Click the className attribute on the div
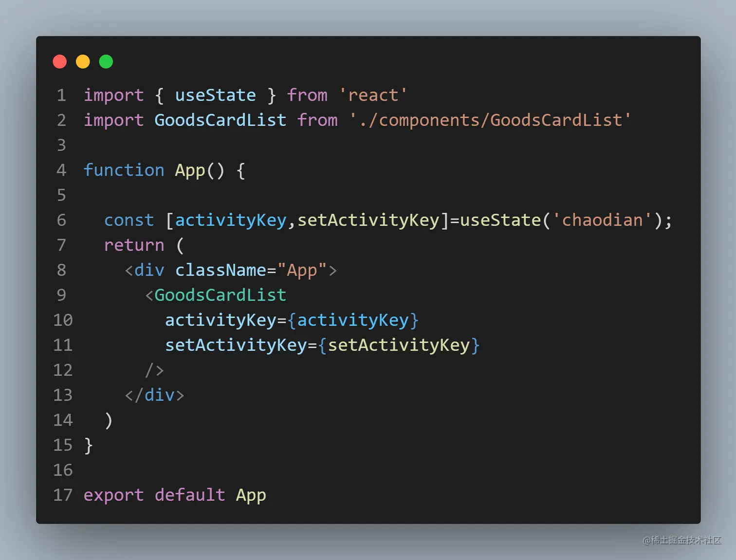736x560 pixels. click(x=221, y=270)
